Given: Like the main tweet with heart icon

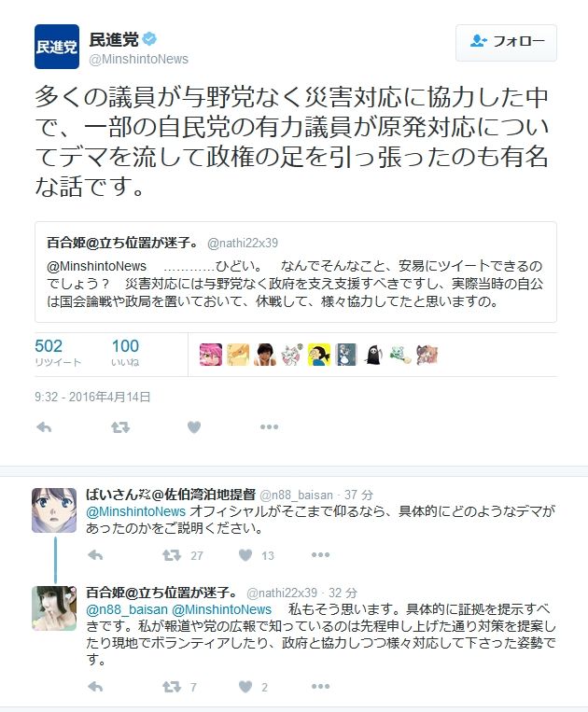Looking at the screenshot, I should pos(194,426).
